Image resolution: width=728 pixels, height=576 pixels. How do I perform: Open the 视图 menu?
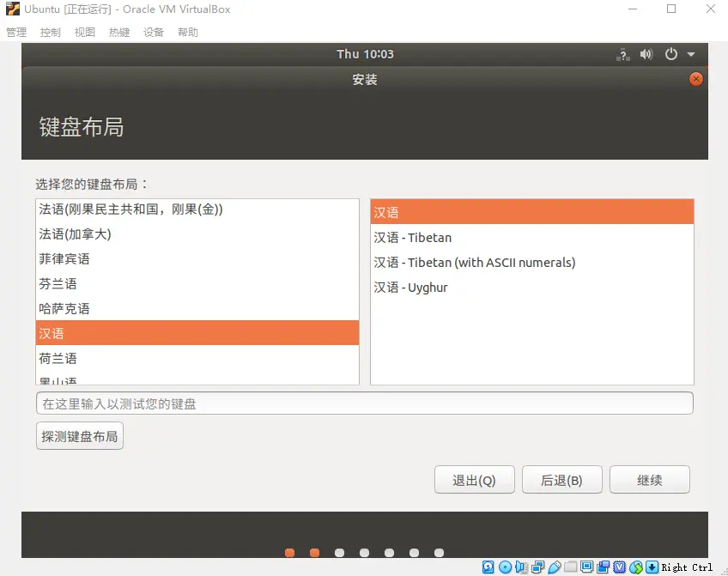84,32
